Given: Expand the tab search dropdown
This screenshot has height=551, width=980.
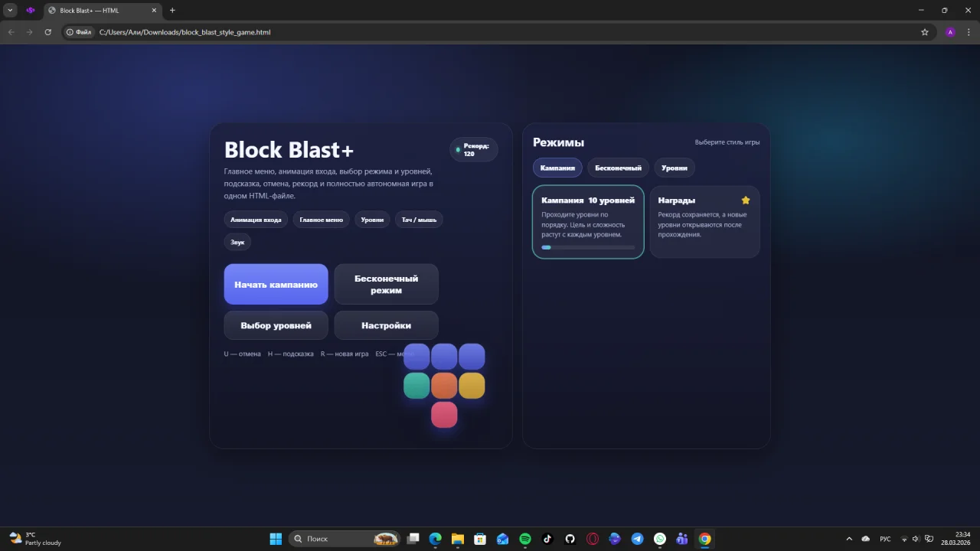Looking at the screenshot, I should pyautogui.click(x=11, y=11).
